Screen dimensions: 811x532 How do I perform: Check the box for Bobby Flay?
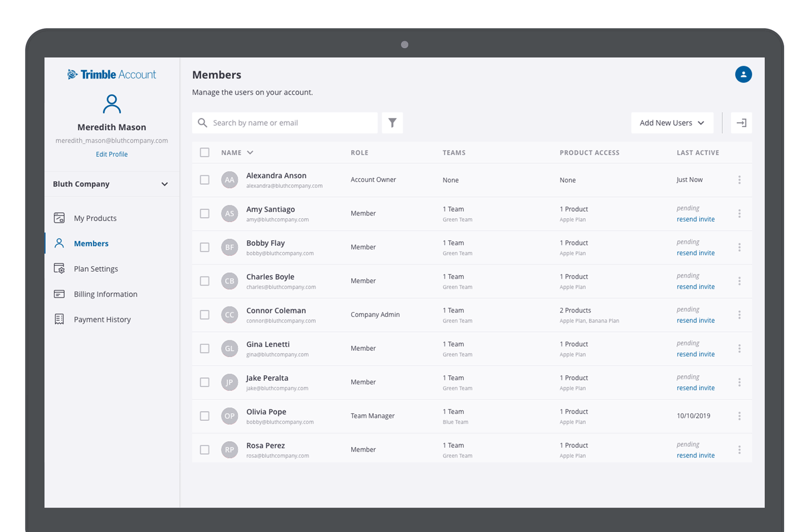(204, 247)
